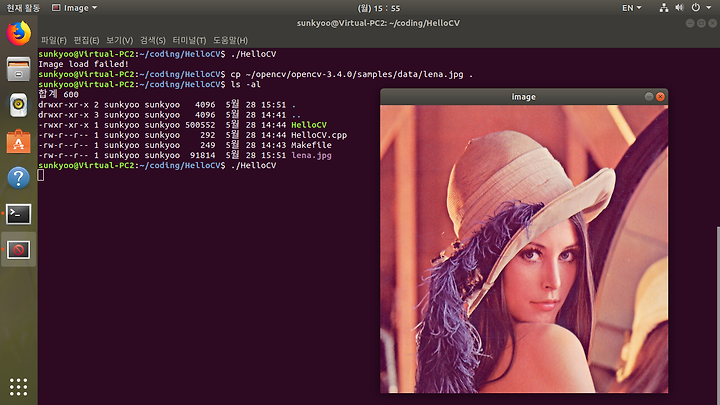Open volume speaker icon in top bar
The width and height of the screenshot is (720, 405).
tap(679, 8)
